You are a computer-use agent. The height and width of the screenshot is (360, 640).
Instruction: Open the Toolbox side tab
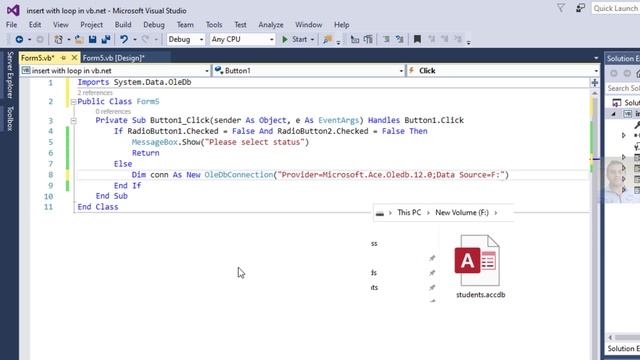[x=10, y=118]
